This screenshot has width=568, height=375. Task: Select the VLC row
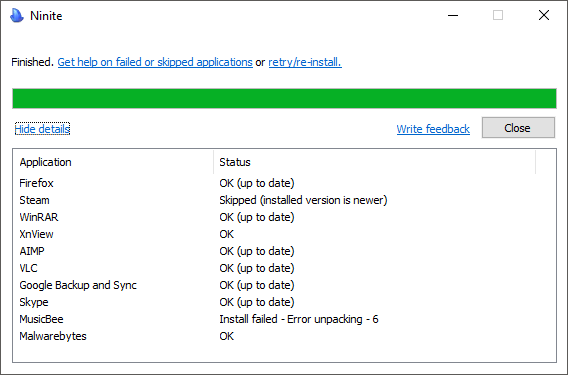coord(284,268)
